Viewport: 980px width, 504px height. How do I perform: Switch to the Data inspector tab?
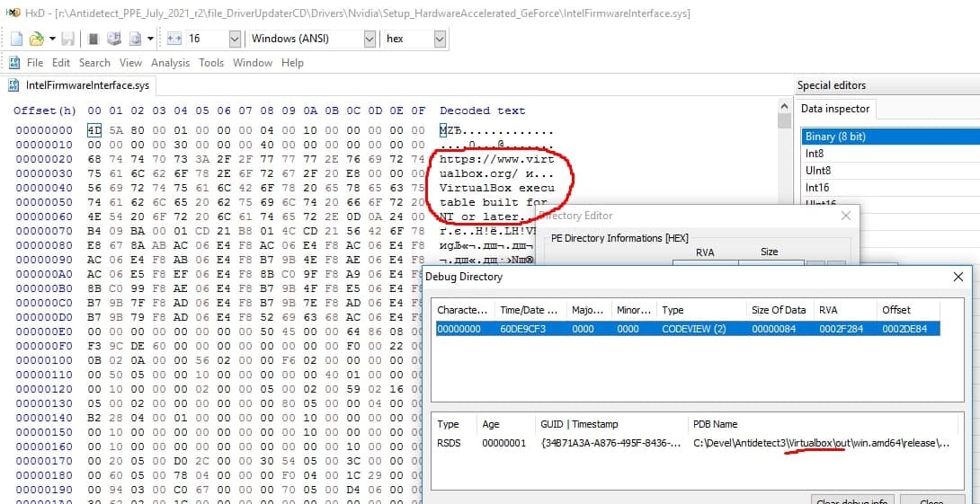click(x=835, y=109)
